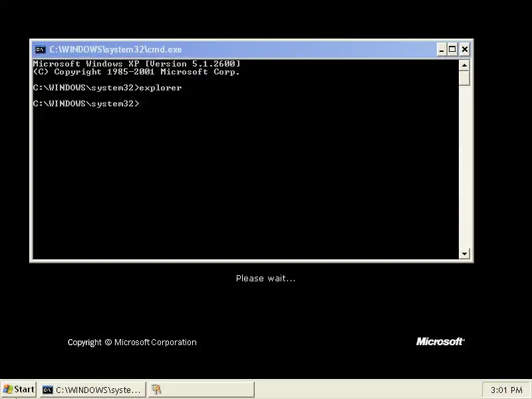This screenshot has width=532, height=399.
Task: Open the Start menu
Action: pyautogui.click(x=19, y=390)
